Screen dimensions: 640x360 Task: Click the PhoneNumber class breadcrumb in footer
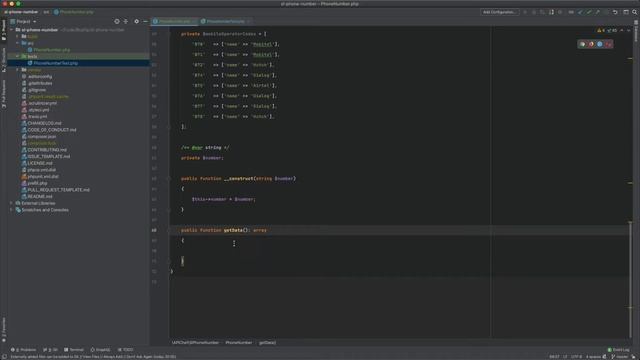click(239, 343)
